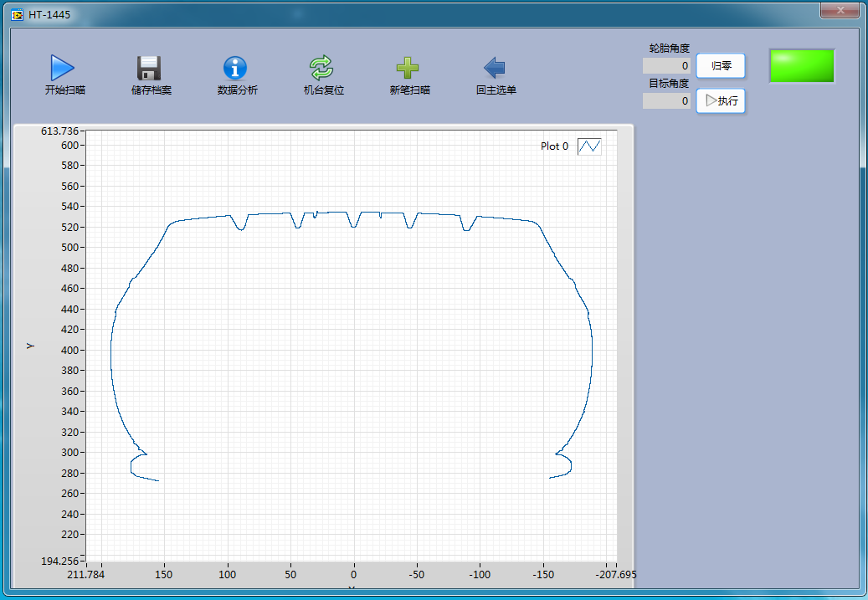Screen dimensions: 868x600
Task: Click the 机台复位 label
Action: click(324, 90)
